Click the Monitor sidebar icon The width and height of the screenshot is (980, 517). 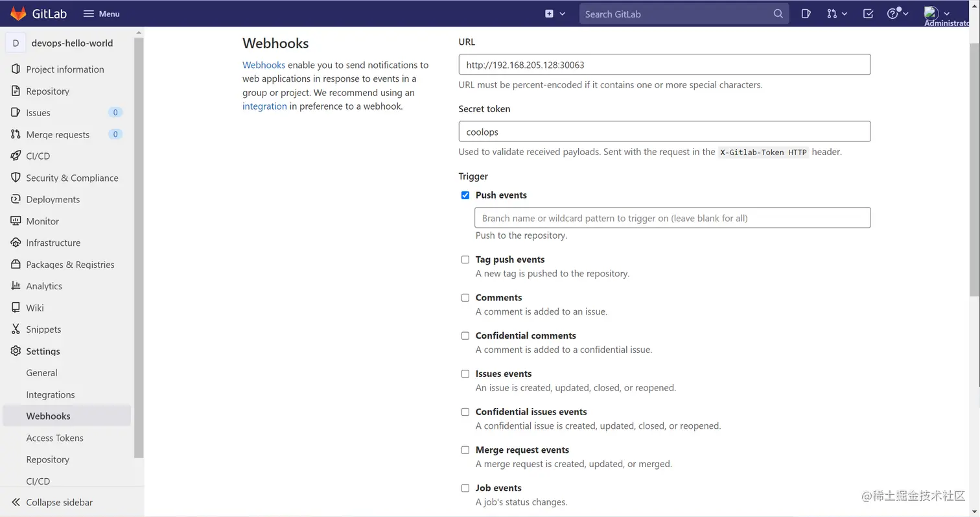pyautogui.click(x=16, y=221)
